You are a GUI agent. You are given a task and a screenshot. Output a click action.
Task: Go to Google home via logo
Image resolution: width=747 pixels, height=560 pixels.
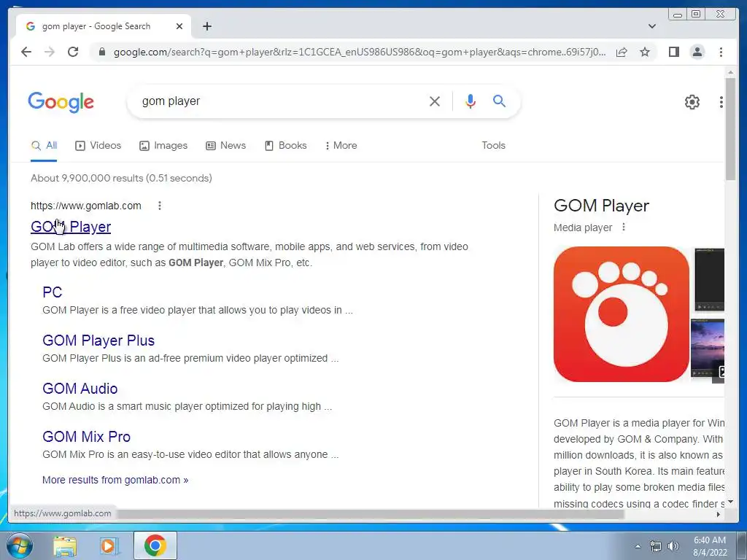[61, 102]
